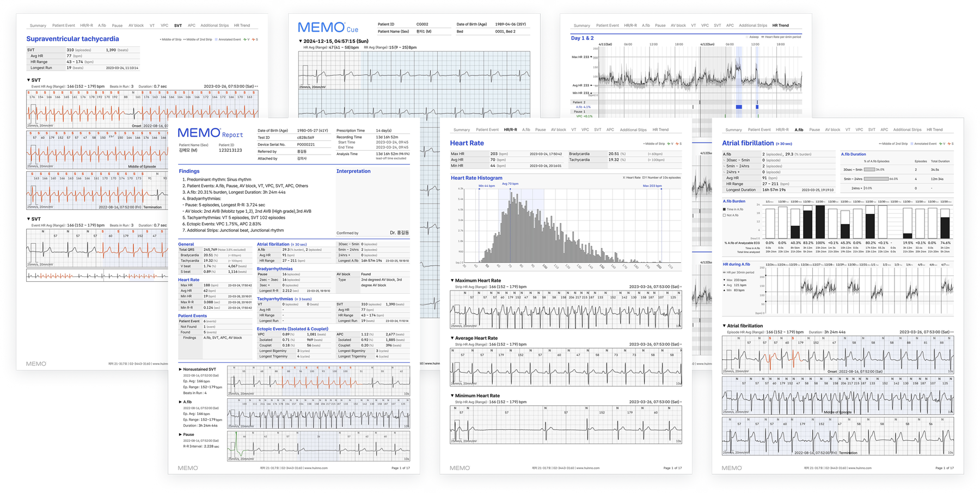
Task: Click orange S beat legend icon in Atrial fibrillation page
Action: (949, 144)
